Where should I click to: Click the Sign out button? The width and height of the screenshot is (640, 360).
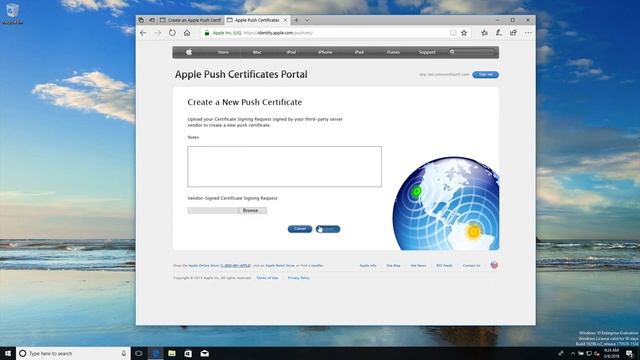tap(485, 74)
